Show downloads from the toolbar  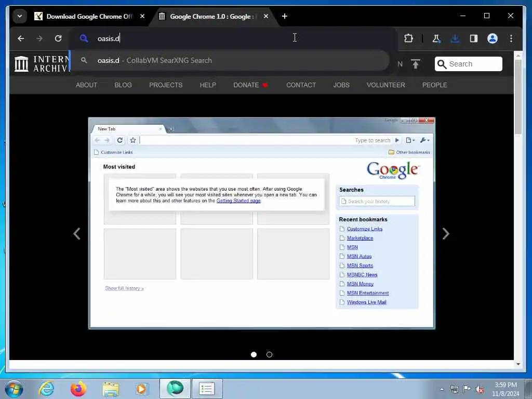tap(455, 38)
